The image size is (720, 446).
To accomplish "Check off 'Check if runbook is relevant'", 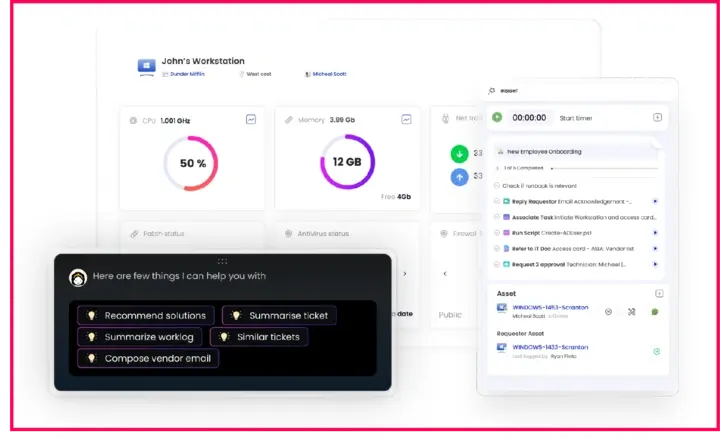I will click(496, 186).
